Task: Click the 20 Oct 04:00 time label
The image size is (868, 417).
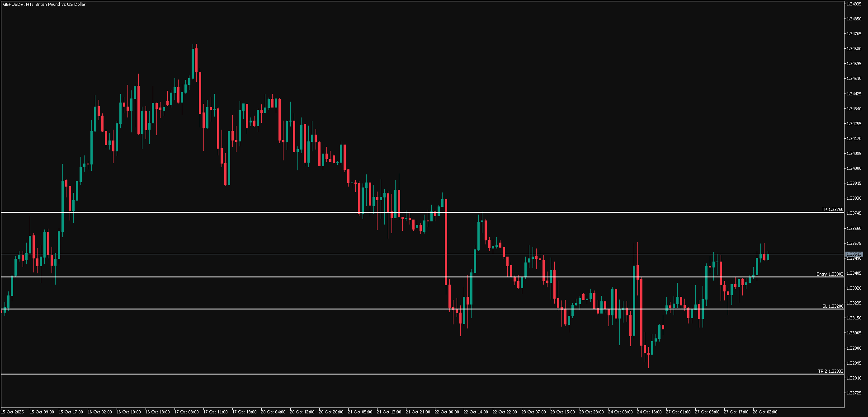Action: [x=273, y=412]
